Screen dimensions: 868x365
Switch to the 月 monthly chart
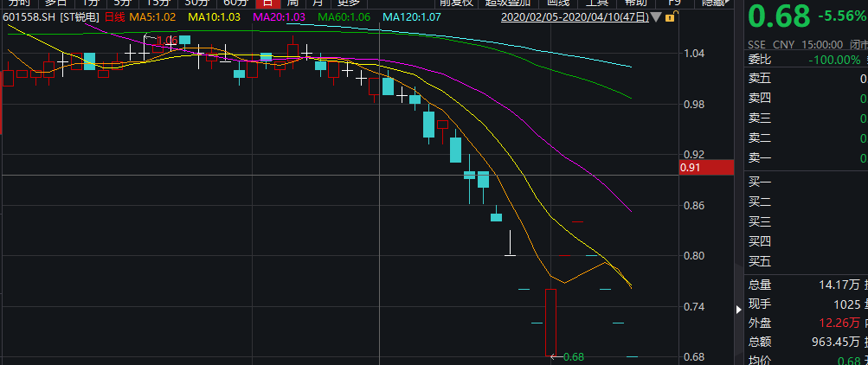[x=318, y=3]
